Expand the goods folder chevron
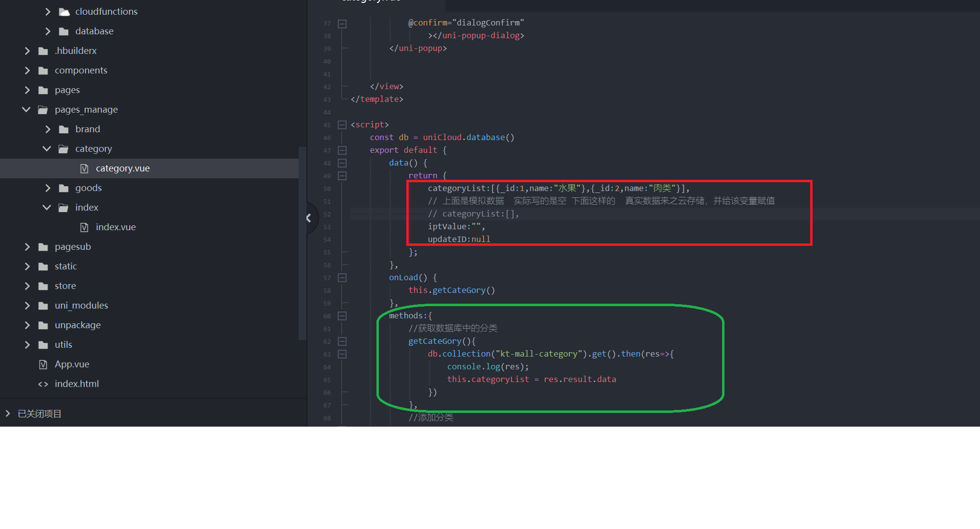The image size is (980, 529). coord(47,188)
